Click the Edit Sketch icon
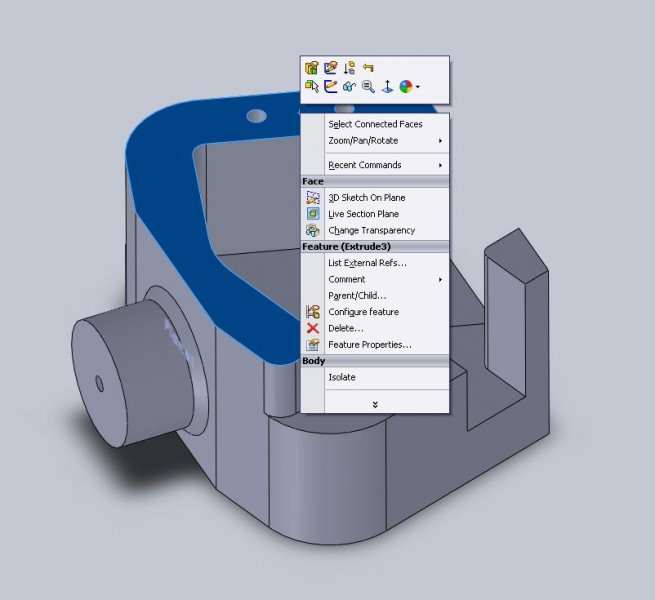Image resolution: width=655 pixels, height=600 pixels. point(330,68)
